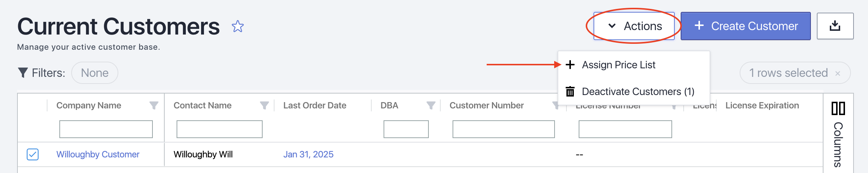Uncheck the Willoughby Customer row checkbox
The height and width of the screenshot is (173, 868).
click(33, 154)
